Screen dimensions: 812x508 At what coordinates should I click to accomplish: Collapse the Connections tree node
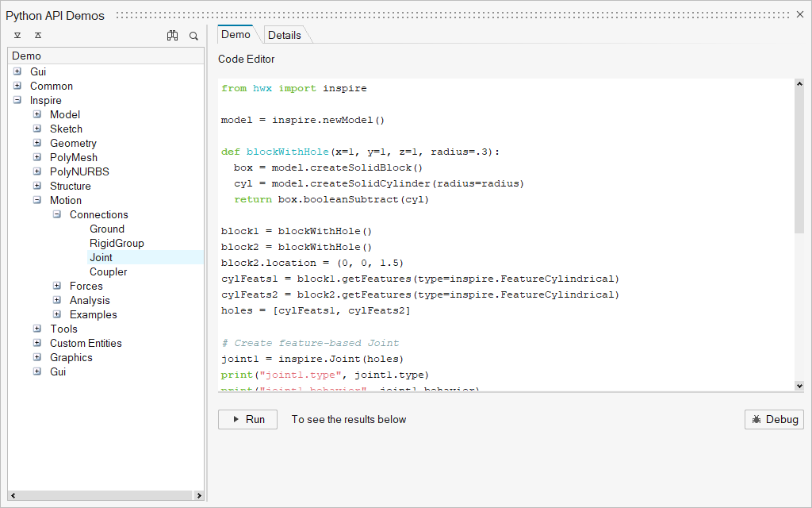[x=57, y=215]
